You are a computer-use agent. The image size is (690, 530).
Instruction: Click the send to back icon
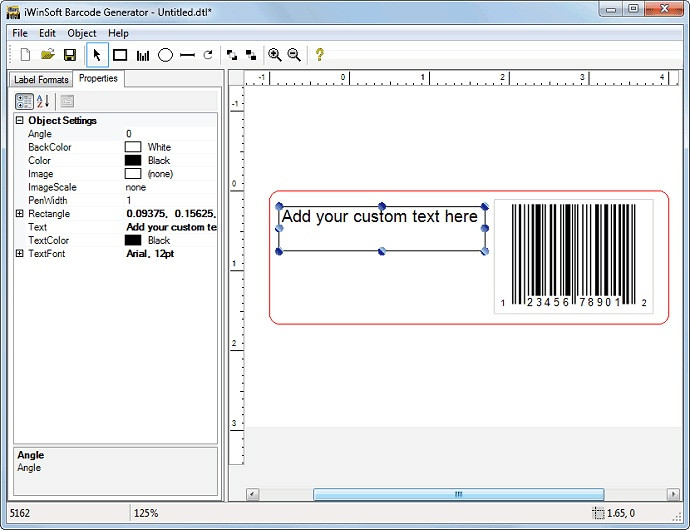click(251, 55)
